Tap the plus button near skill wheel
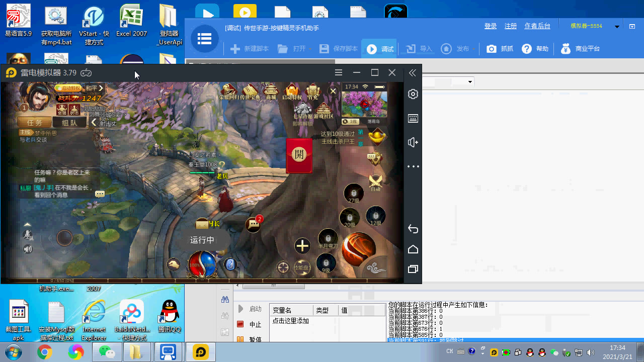The image size is (644, 362). click(x=302, y=245)
